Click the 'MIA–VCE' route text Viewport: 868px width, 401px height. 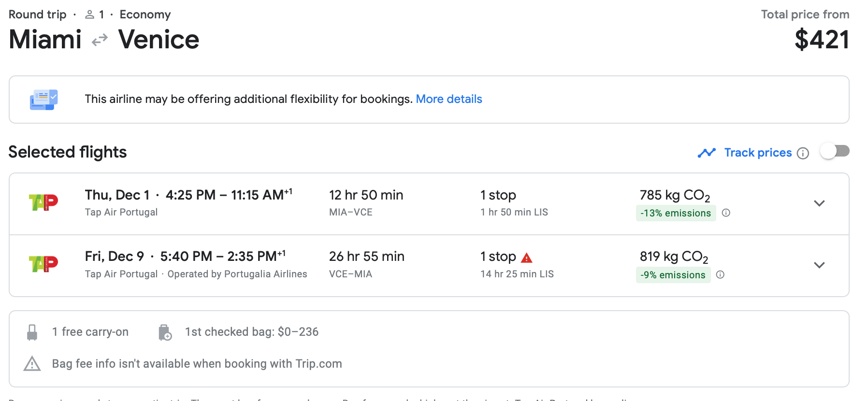click(x=351, y=212)
